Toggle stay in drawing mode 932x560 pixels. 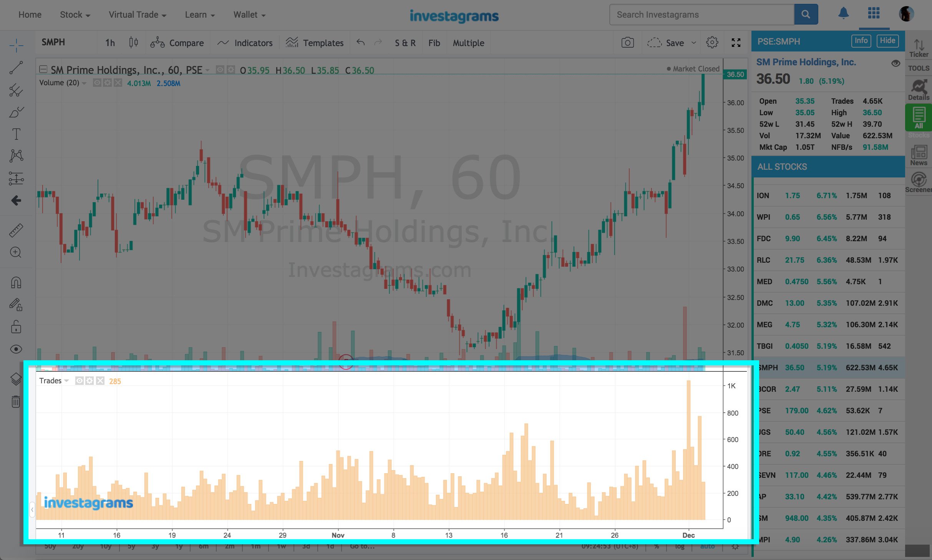pos(16,305)
